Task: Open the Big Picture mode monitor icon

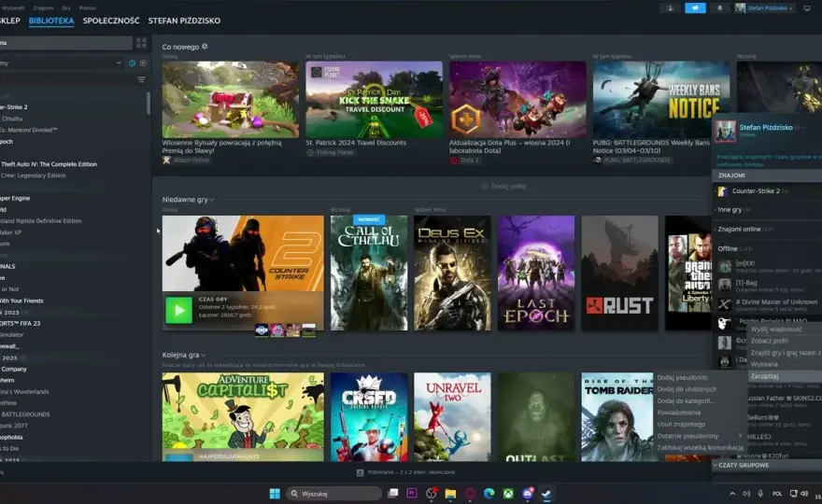Action: (807, 7)
